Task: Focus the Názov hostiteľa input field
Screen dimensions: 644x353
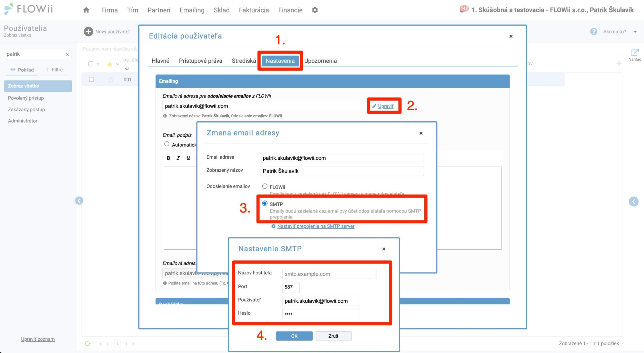Action: click(x=329, y=274)
